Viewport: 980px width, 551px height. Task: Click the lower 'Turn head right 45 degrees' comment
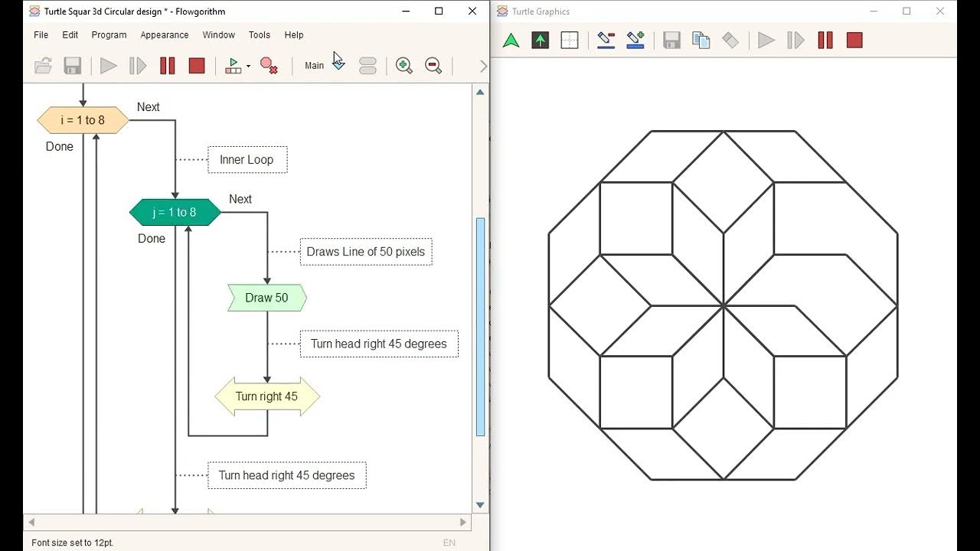(287, 475)
